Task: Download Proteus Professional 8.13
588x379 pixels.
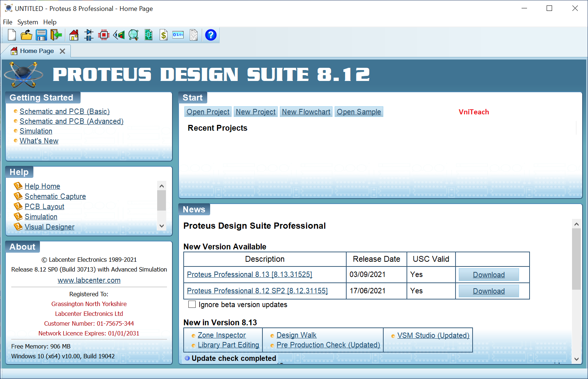Action: tap(489, 275)
